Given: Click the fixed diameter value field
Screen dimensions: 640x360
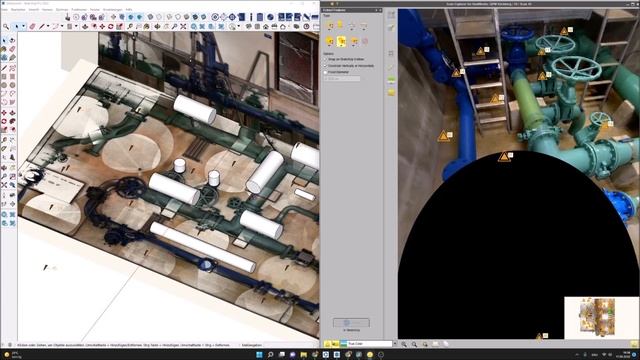Looking at the screenshot, I should coord(342,78).
